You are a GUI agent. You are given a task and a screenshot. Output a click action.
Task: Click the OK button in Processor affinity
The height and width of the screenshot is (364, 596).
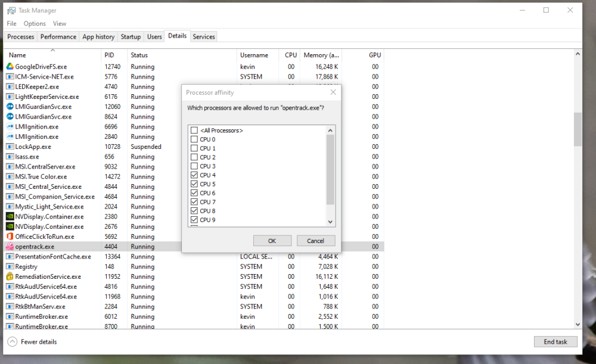coord(272,240)
